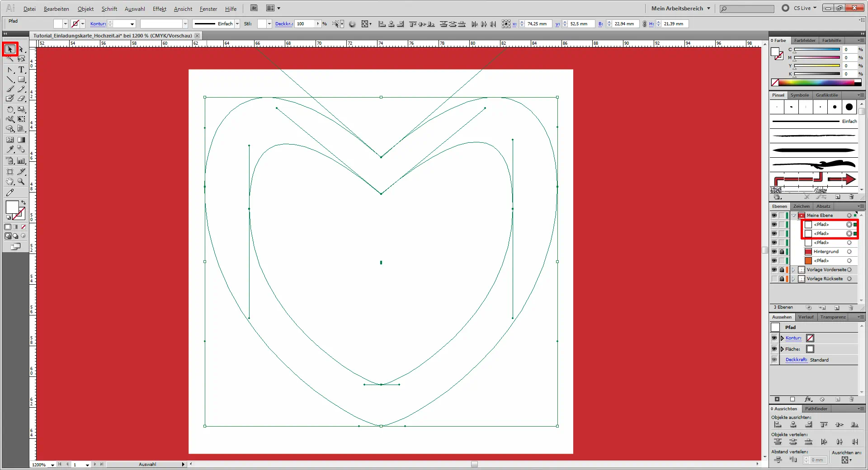The image size is (868, 470).
Task: Open the Deckkr. opacity options link
Action: (284, 24)
